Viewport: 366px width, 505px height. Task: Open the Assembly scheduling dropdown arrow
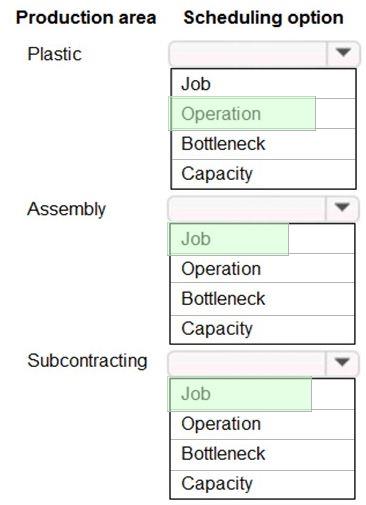pos(342,208)
